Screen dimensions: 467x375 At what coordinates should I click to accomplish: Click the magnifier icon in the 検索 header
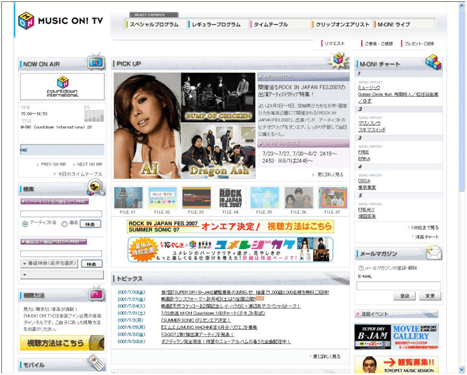96,187
